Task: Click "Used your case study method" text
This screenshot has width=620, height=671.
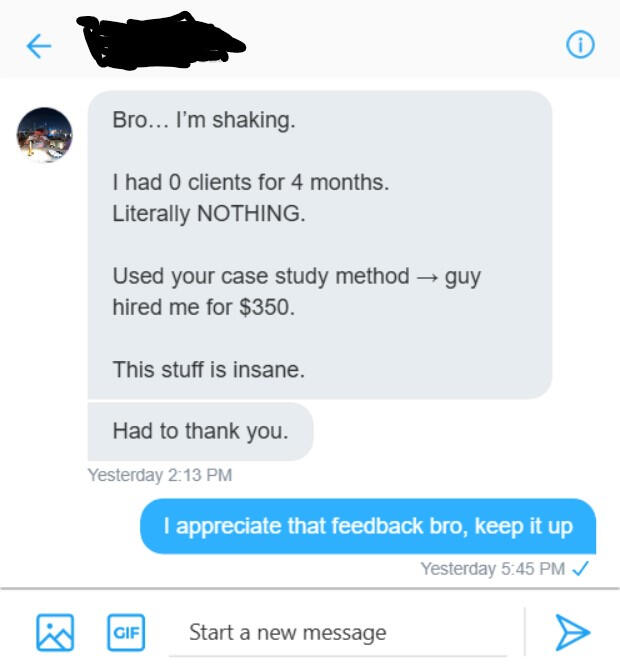Action: (261, 276)
